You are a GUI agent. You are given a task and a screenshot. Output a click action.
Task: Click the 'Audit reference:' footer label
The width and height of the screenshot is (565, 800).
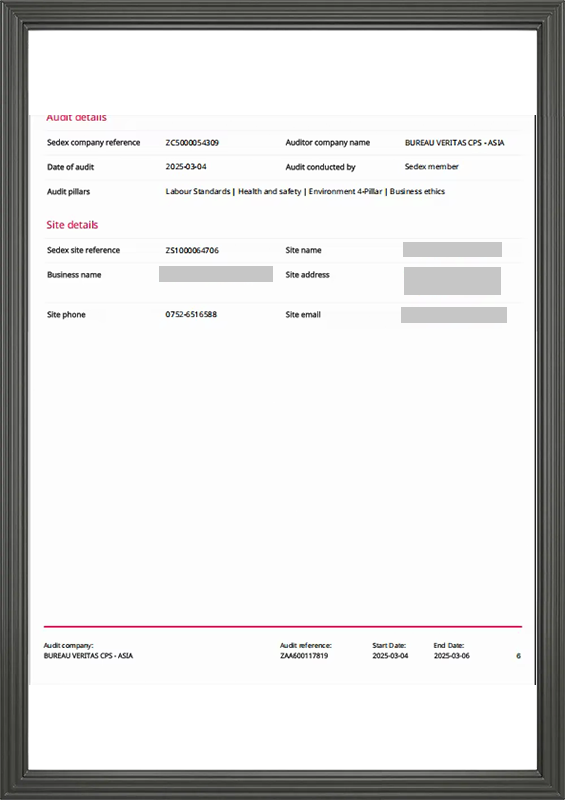[306, 645]
